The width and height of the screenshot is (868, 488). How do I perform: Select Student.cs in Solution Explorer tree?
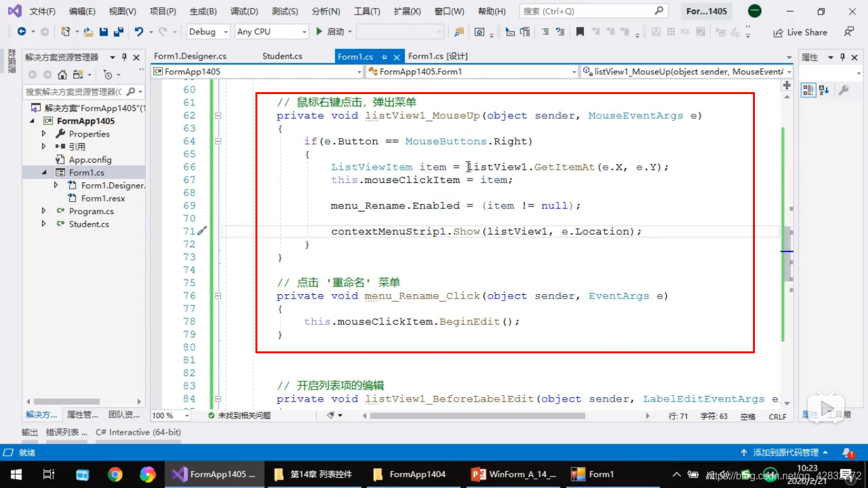pos(88,224)
